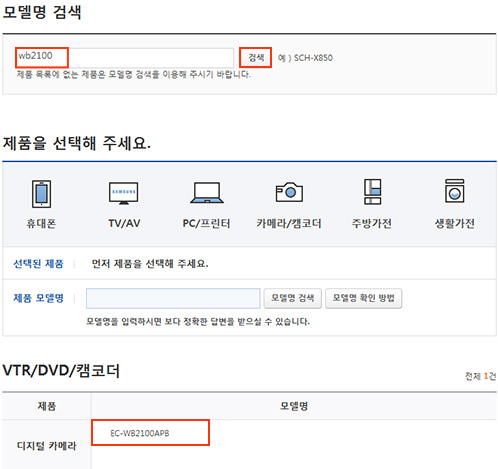The width and height of the screenshot is (498, 469).
Task: Click the 제품 column header
Action: [47, 406]
